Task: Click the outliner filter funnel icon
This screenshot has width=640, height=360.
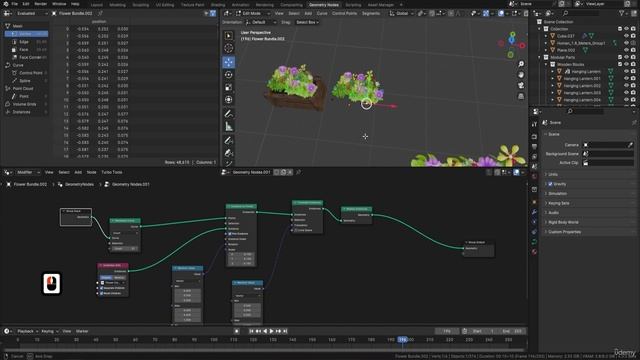Action: tap(622, 13)
